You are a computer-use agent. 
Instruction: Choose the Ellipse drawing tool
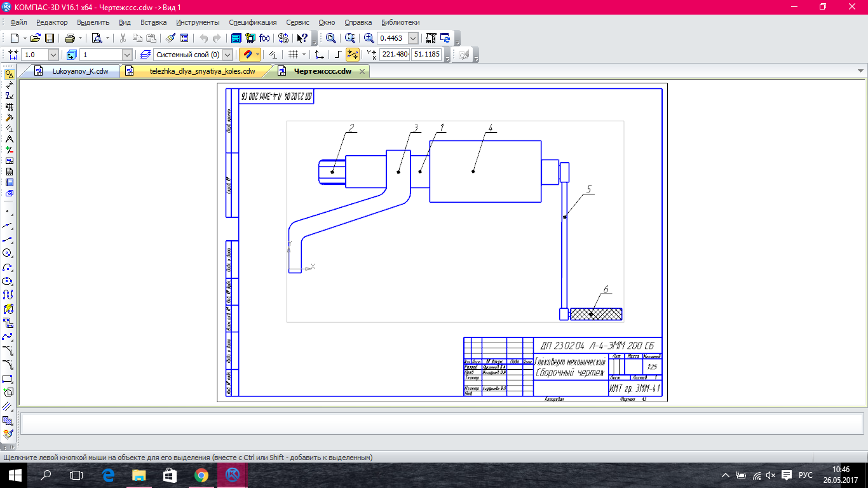point(8,281)
